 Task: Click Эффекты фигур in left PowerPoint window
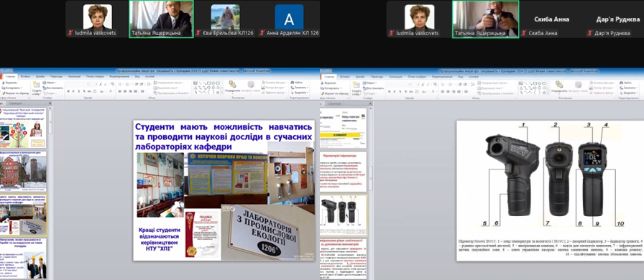click(274, 93)
